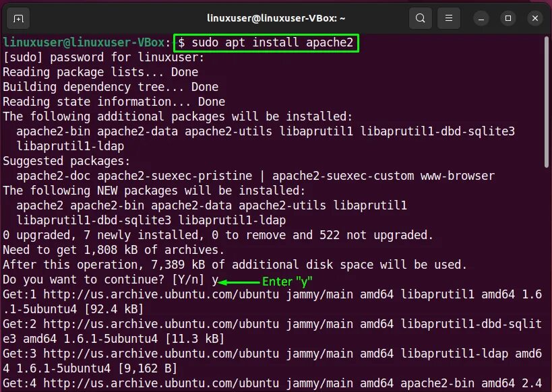Click the 'Get:2' download URL line

point(272,324)
